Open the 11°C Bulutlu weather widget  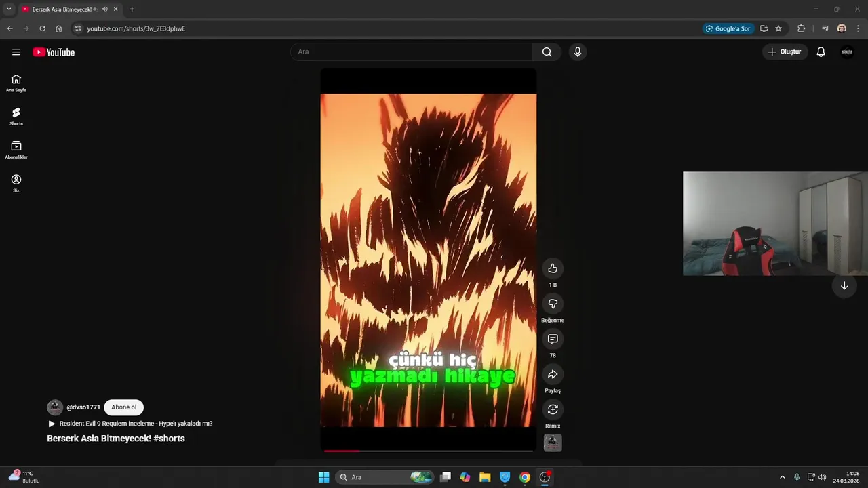tap(24, 477)
